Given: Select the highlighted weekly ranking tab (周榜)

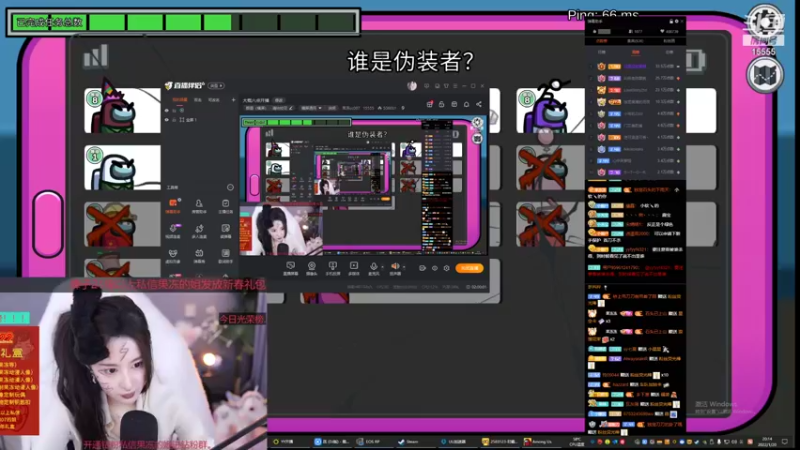Looking at the screenshot, I should click(x=636, y=52).
